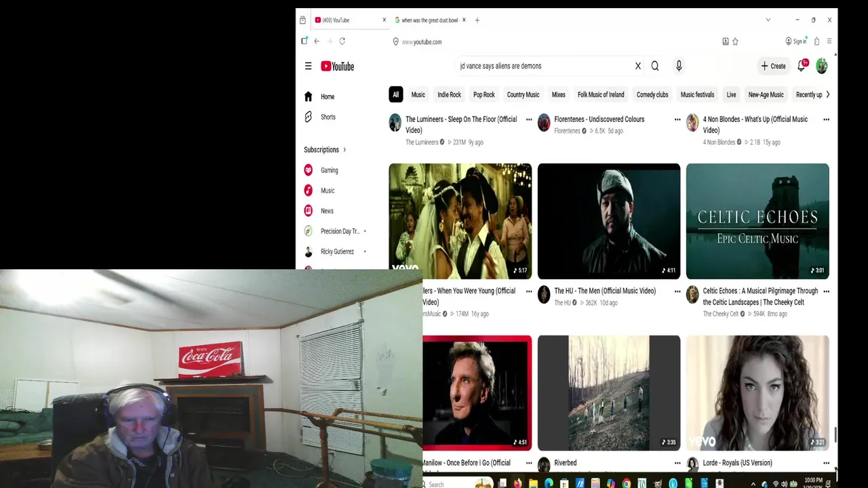Reload the page

342,41
